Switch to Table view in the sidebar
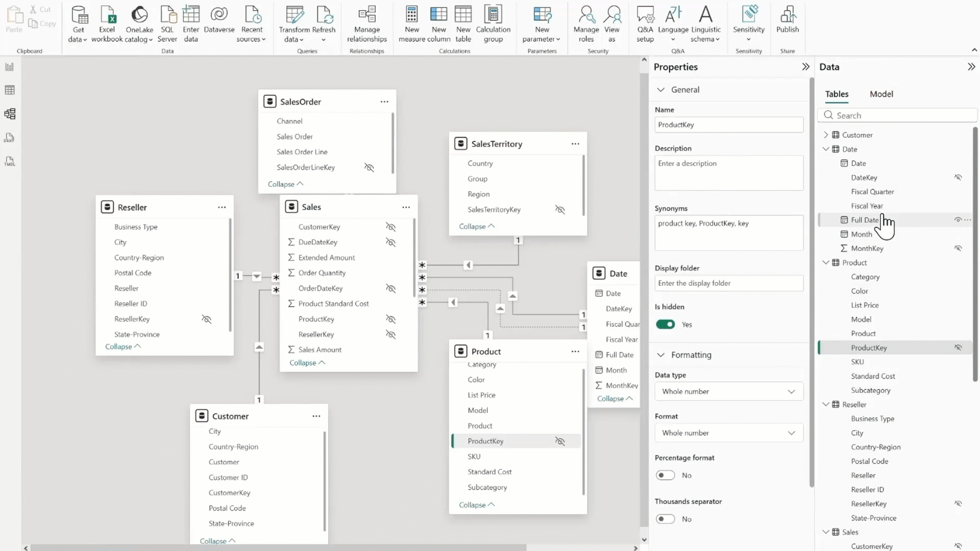Screen dimensions: 980x551 [x=9, y=90]
